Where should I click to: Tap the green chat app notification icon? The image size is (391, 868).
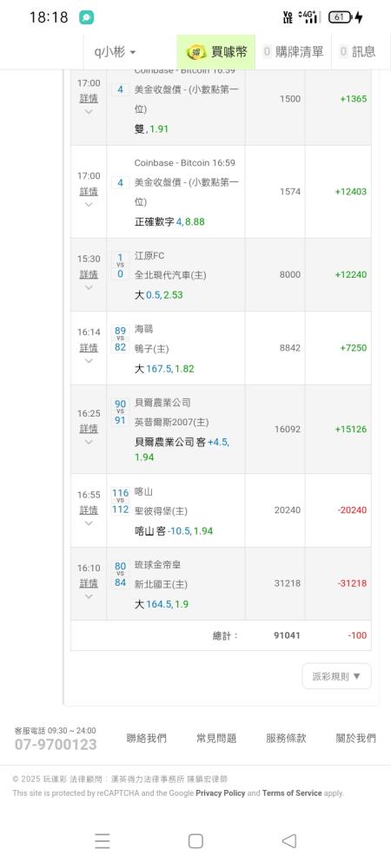tap(86, 17)
